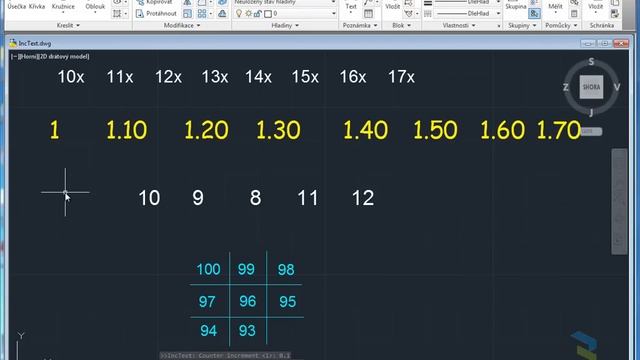640x360 pixels.
Task: Open the Array tool flyout arrow
Action: click(211, 14)
